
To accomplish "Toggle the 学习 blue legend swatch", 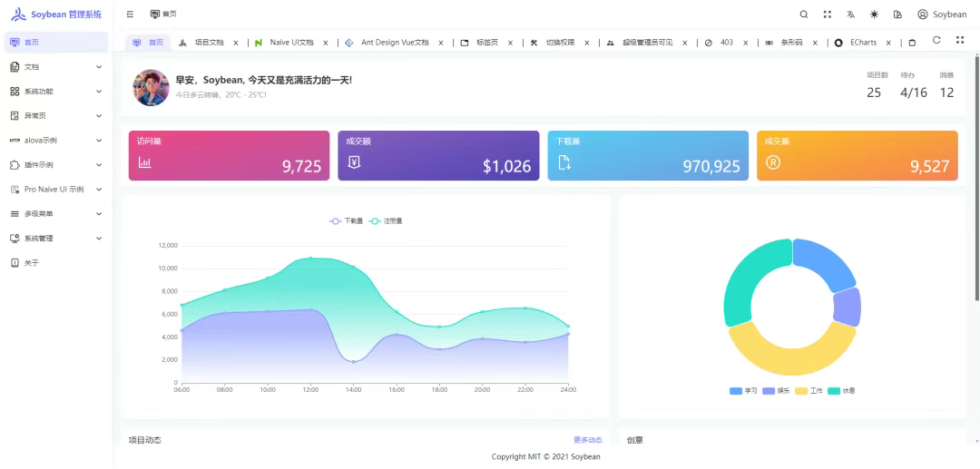I will coord(736,391).
